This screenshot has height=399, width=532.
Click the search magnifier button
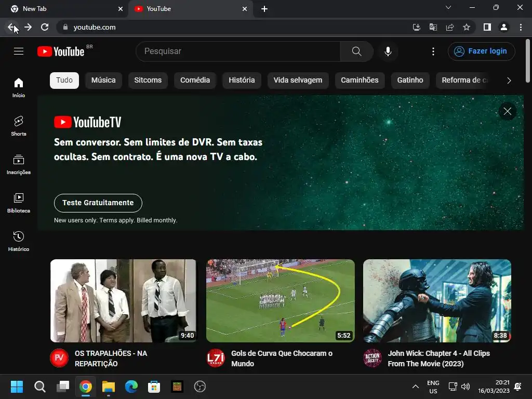(356, 51)
